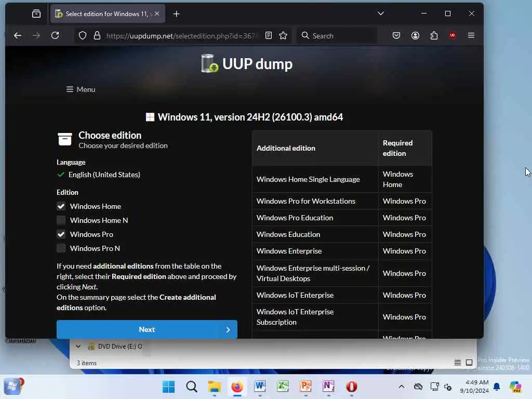Open a new browser tab
Screen dimensions: 532x399
[x=177, y=14]
